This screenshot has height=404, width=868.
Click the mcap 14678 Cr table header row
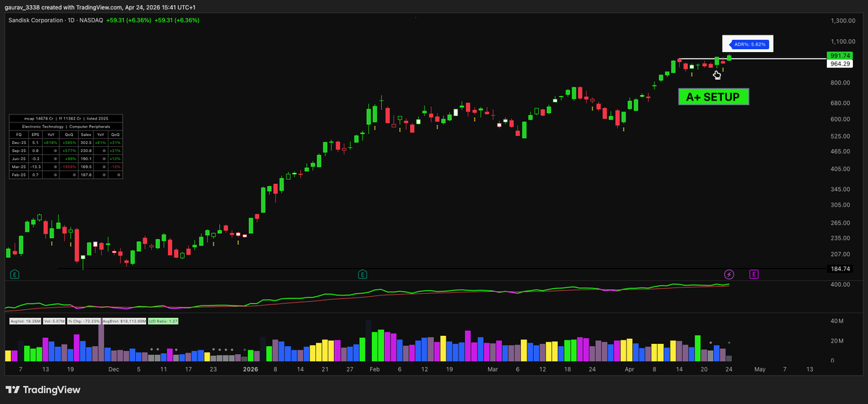tap(66, 119)
